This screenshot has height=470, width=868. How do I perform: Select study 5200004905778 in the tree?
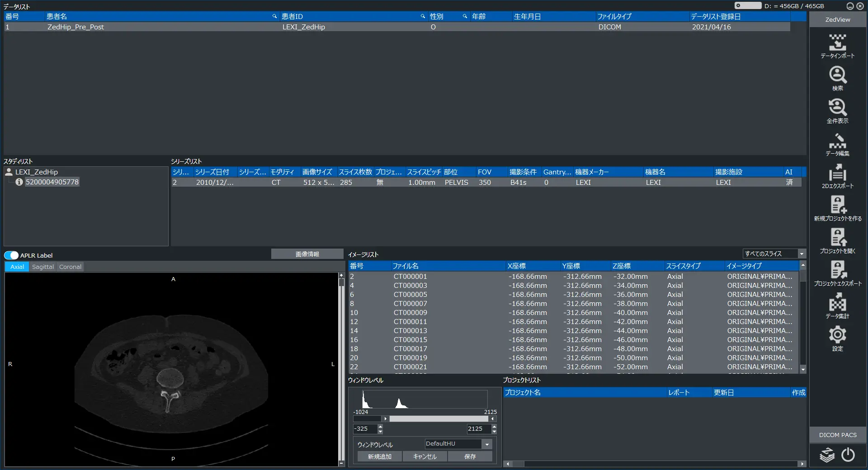coord(52,182)
